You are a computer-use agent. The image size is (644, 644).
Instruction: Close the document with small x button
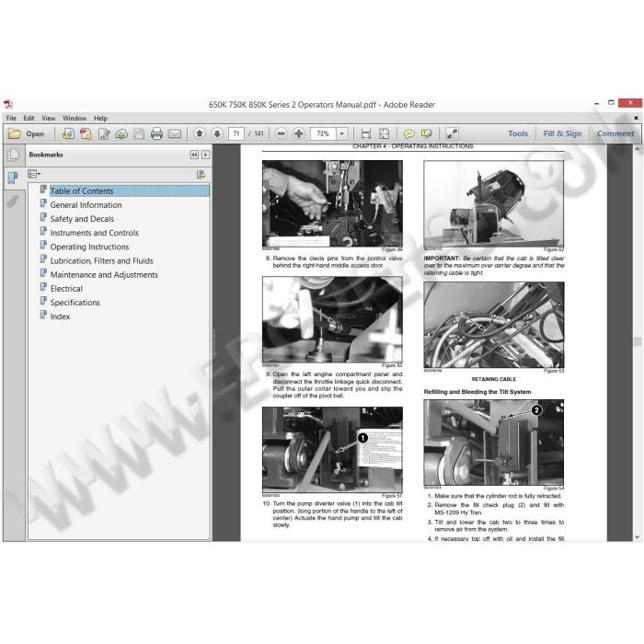pos(636,118)
